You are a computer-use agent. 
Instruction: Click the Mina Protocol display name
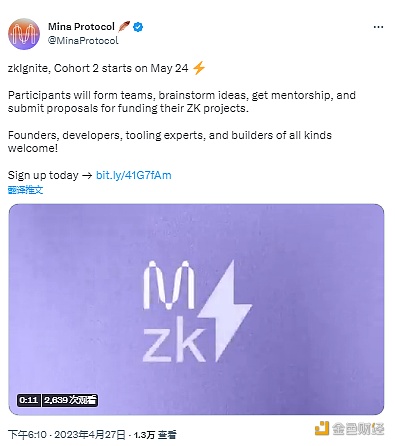[x=81, y=27]
